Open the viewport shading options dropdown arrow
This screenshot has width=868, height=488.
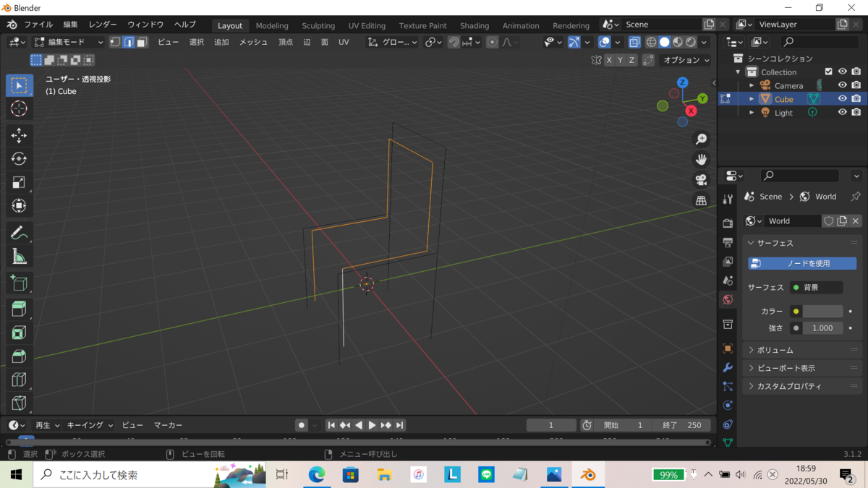(705, 42)
